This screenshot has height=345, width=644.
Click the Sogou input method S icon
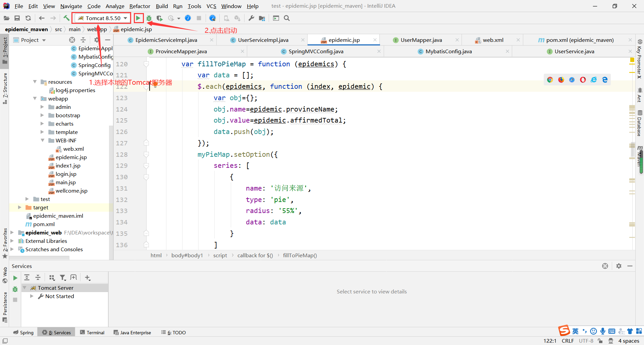(564, 330)
